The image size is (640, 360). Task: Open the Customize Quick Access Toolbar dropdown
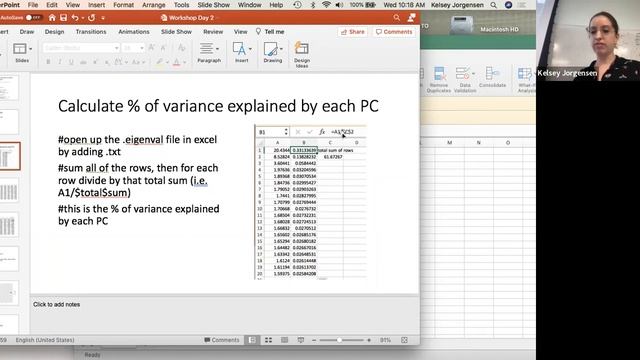103,18
